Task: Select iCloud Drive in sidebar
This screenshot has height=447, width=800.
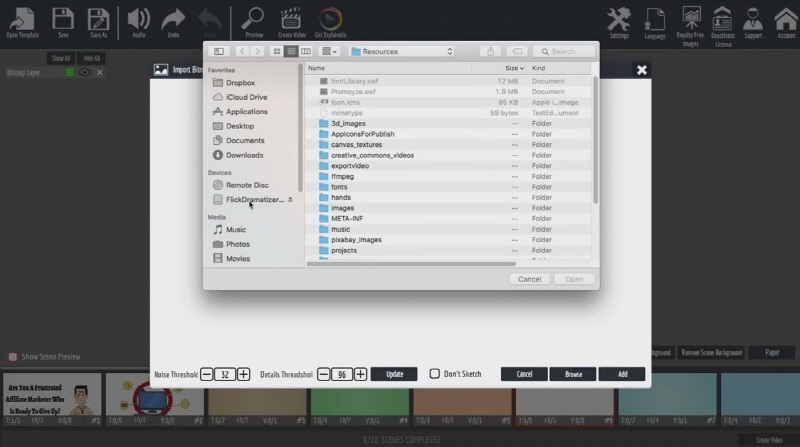Action: tap(246, 97)
